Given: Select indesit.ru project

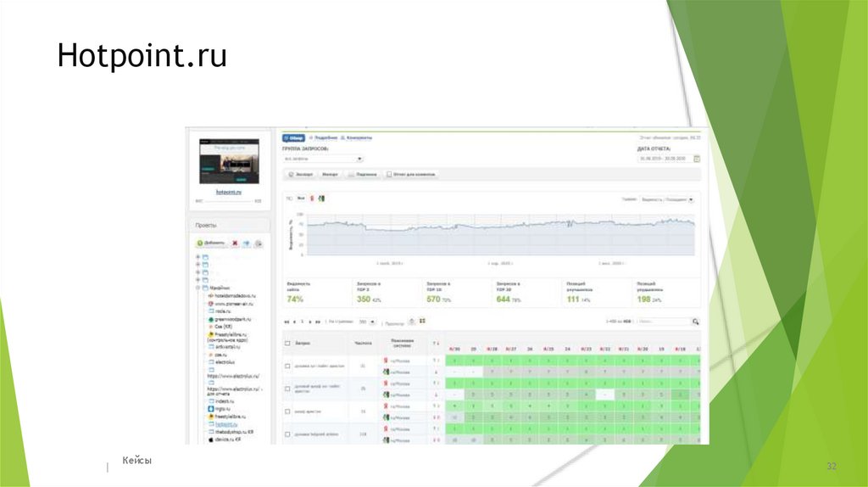Looking at the screenshot, I should click(224, 401).
